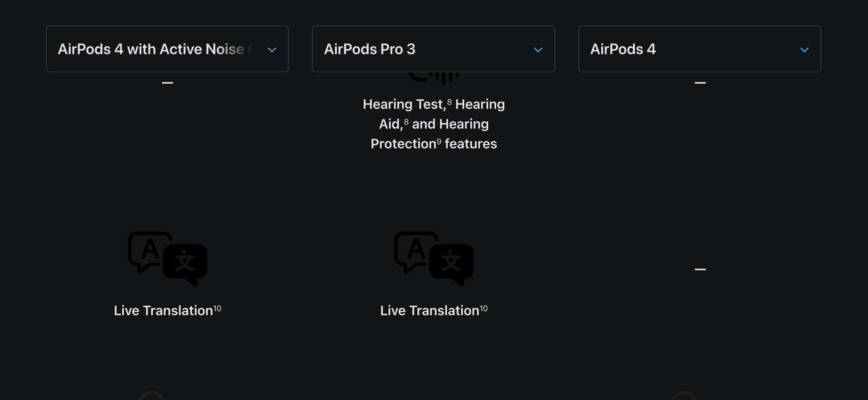868x400 pixels.
Task: Click the dash just below the Active Noise selector
Action: pyautogui.click(x=167, y=83)
